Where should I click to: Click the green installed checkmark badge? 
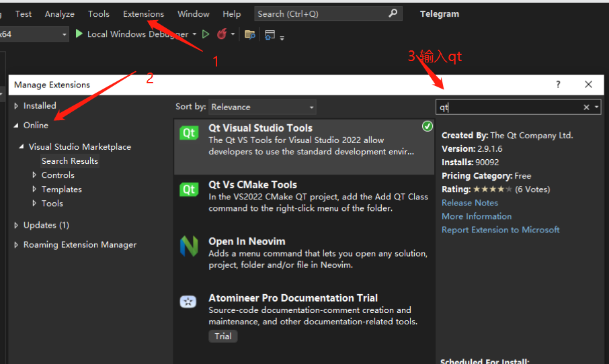coord(428,126)
